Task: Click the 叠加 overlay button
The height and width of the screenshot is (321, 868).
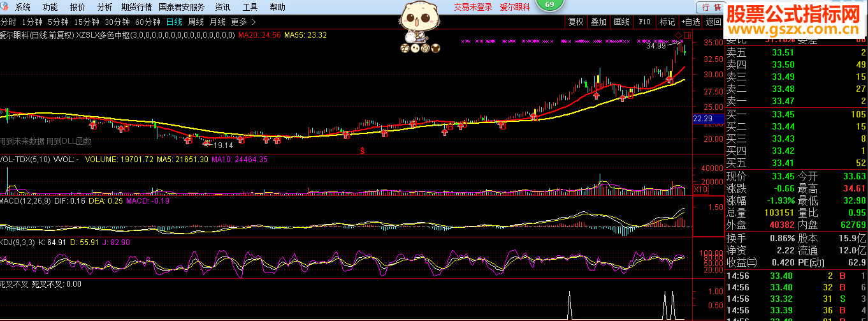Action: click(x=598, y=22)
